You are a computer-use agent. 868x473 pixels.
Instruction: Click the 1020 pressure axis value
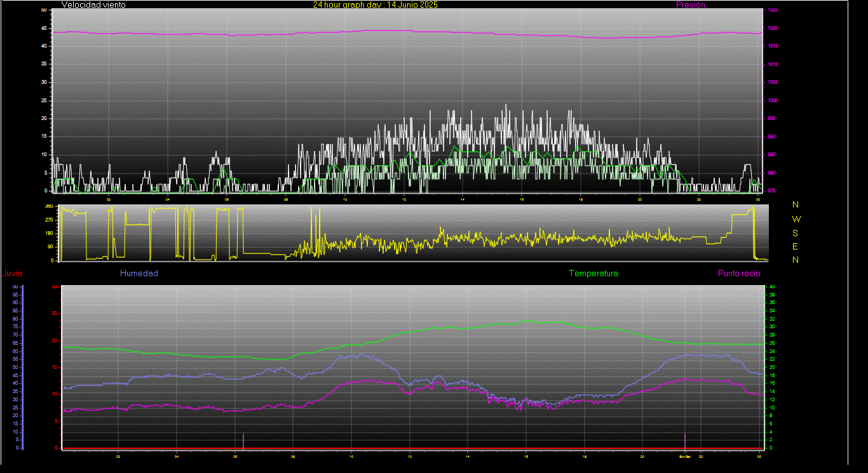[x=772, y=28]
